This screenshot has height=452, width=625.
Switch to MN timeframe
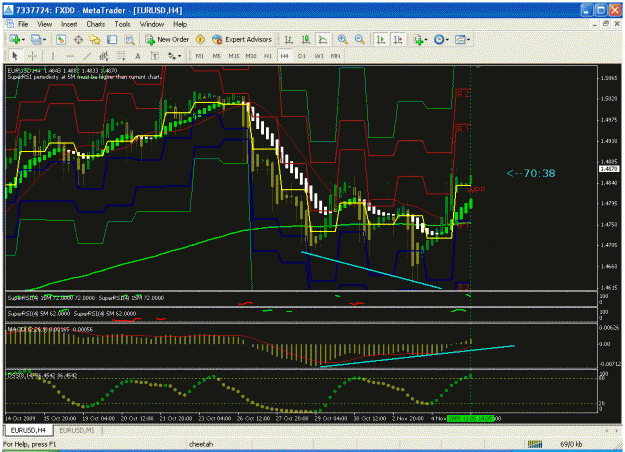click(336, 56)
